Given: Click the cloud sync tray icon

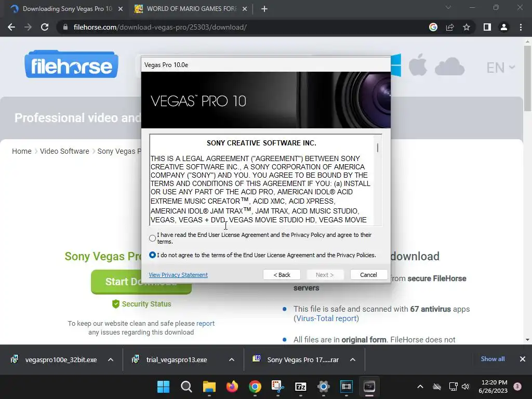Looking at the screenshot, I should pyautogui.click(x=437, y=387).
